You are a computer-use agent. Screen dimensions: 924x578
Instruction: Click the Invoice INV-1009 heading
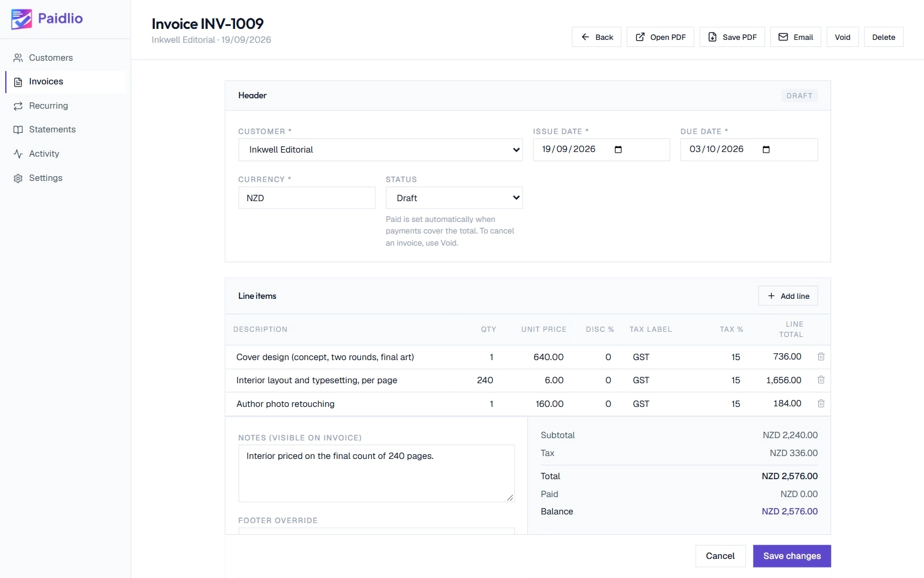207,24
